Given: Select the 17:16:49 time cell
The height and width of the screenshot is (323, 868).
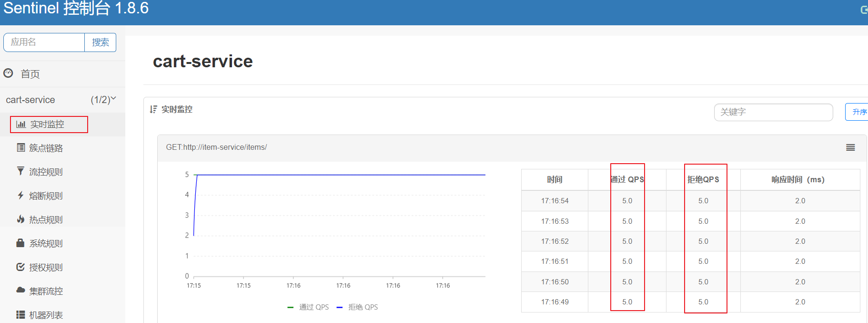Looking at the screenshot, I should coord(555,302).
